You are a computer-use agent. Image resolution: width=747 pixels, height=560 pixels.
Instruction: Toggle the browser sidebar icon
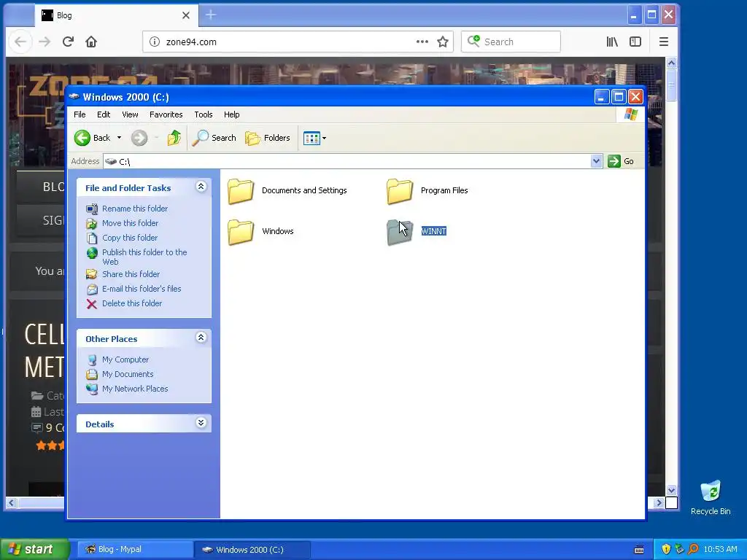click(x=635, y=42)
